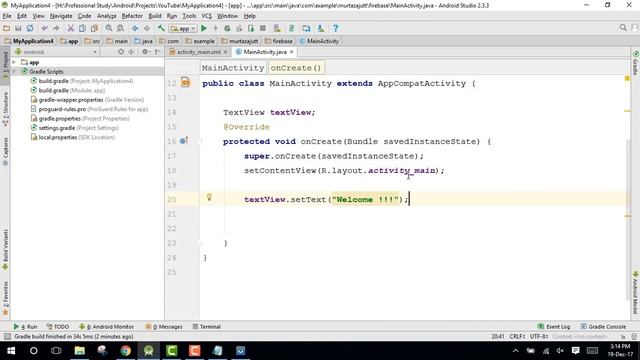Click the editor vertical scrollbar

tap(628, 220)
